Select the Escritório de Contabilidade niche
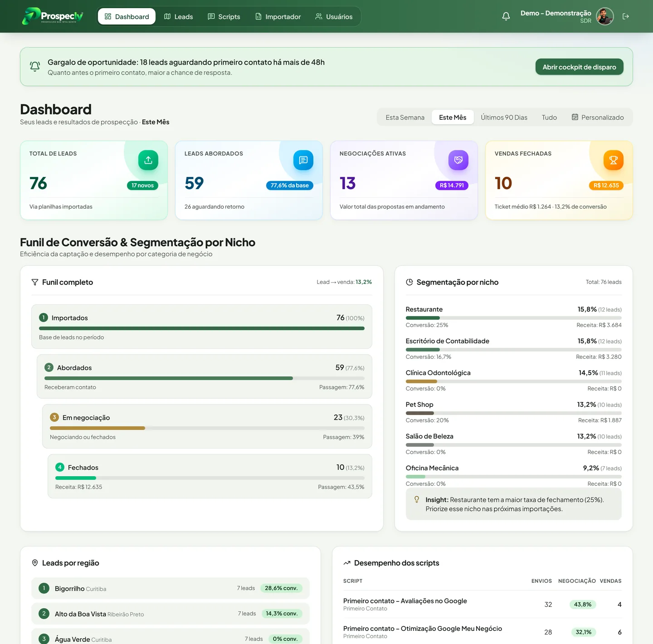The width and height of the screenshot is (653, 644). point(513,349)
